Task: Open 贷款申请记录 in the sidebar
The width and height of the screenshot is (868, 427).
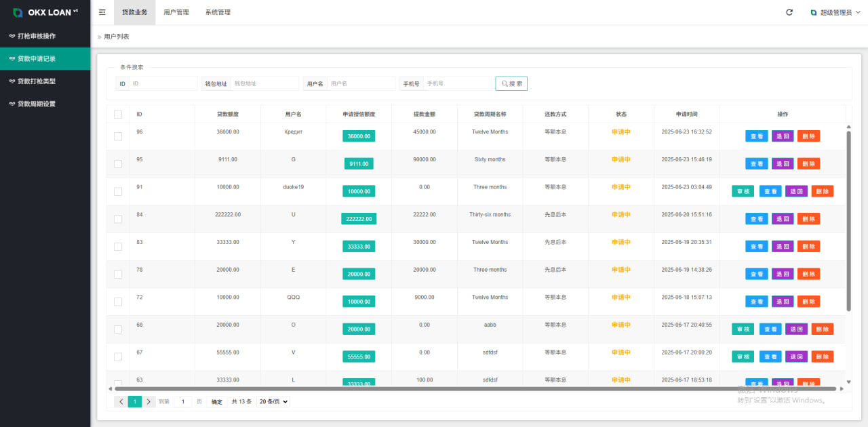Action: [x=45, y=59]
